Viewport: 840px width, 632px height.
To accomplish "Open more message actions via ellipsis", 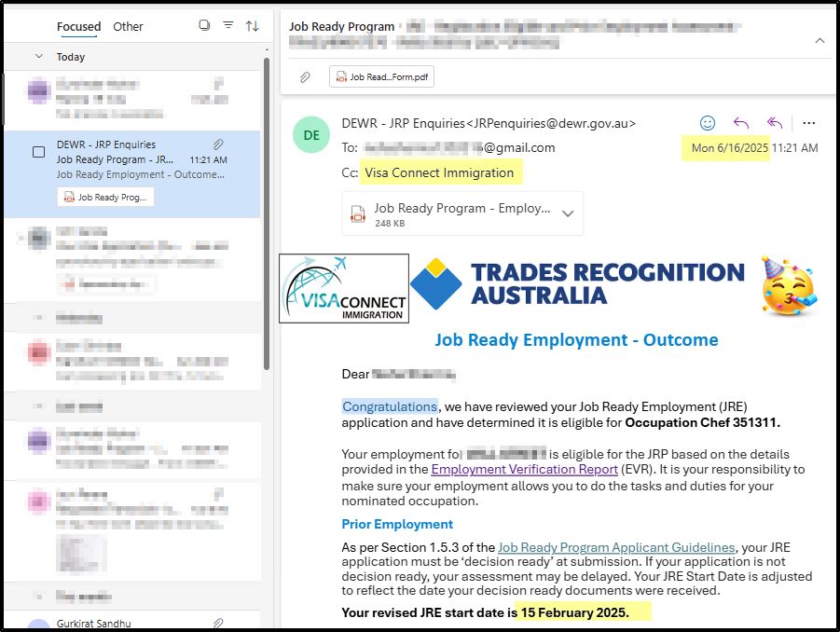I will pos(808,122).
